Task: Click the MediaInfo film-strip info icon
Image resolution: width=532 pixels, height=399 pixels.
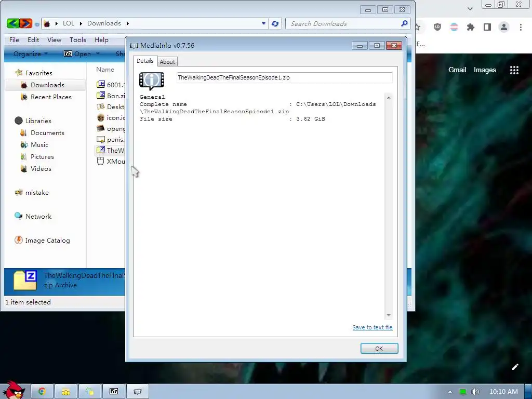Action: tap(152, 81)
